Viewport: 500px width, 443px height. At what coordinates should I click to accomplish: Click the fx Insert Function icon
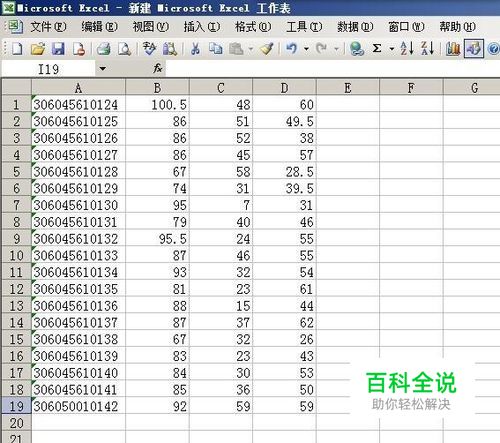pos(158,69)
